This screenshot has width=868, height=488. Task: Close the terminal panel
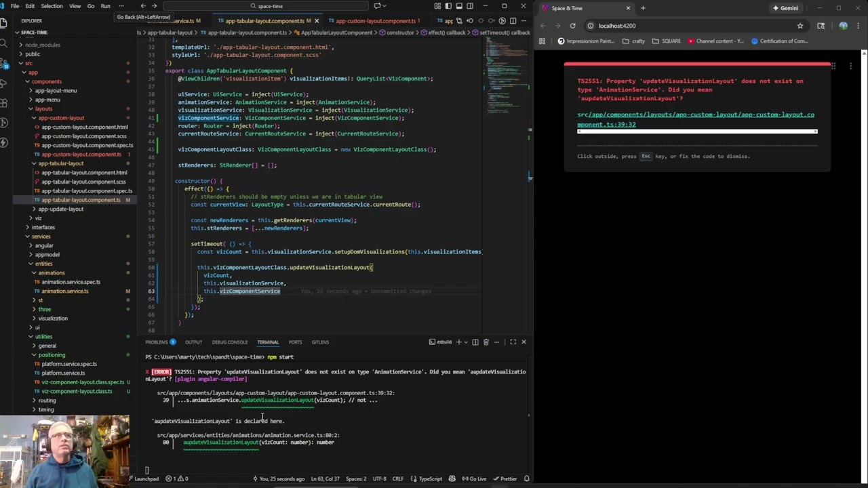pyautogui.click(x=524, y=342)
